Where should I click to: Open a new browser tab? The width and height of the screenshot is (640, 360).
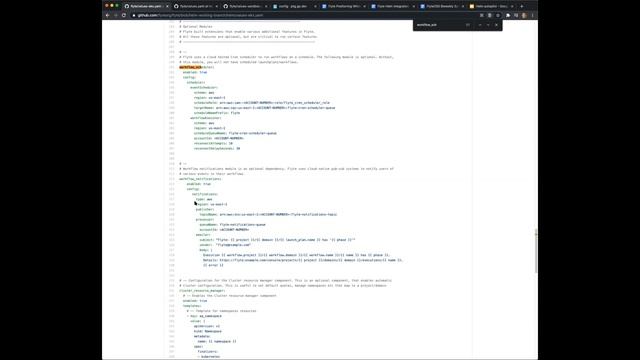click(522, 6)
